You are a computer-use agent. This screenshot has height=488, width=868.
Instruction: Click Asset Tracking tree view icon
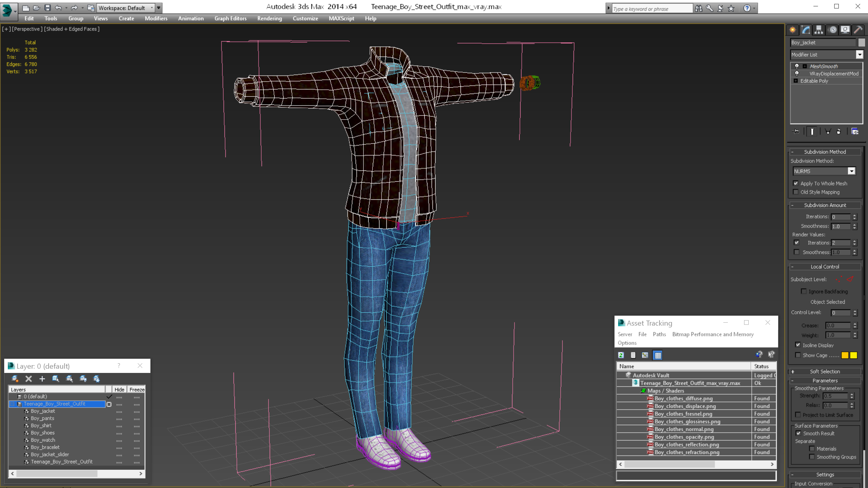645,355
